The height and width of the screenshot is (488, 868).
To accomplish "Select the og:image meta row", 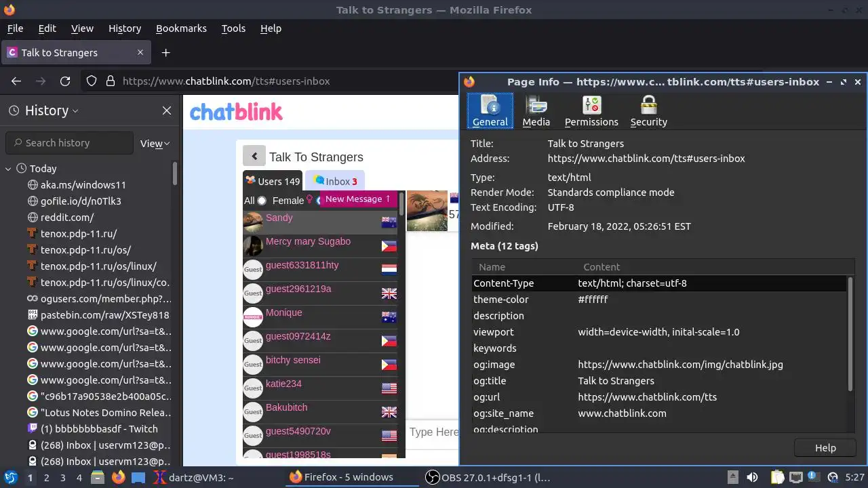I will pyautogui.click(x=659, y=365).
